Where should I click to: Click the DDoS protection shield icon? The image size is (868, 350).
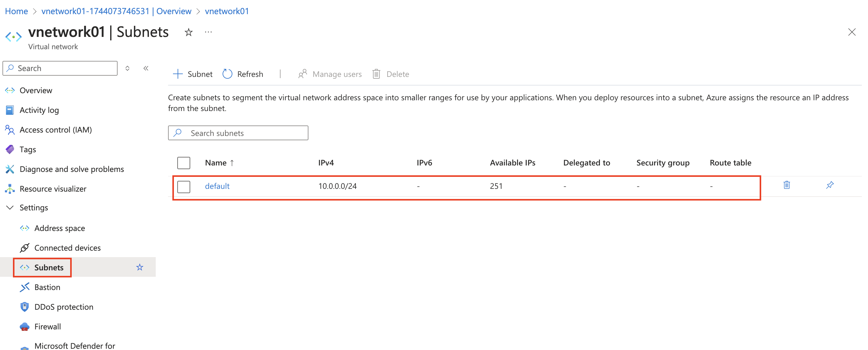click(25, 307)
